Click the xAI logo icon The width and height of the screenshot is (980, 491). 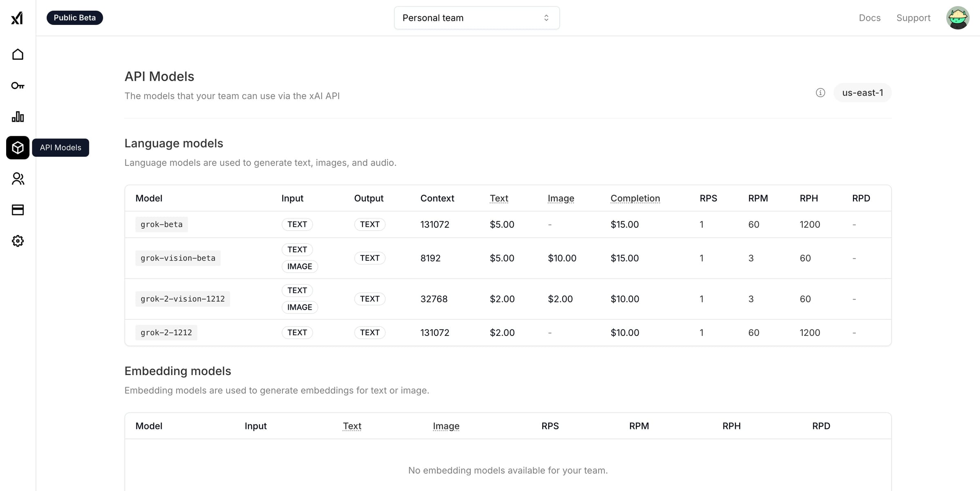17,18
